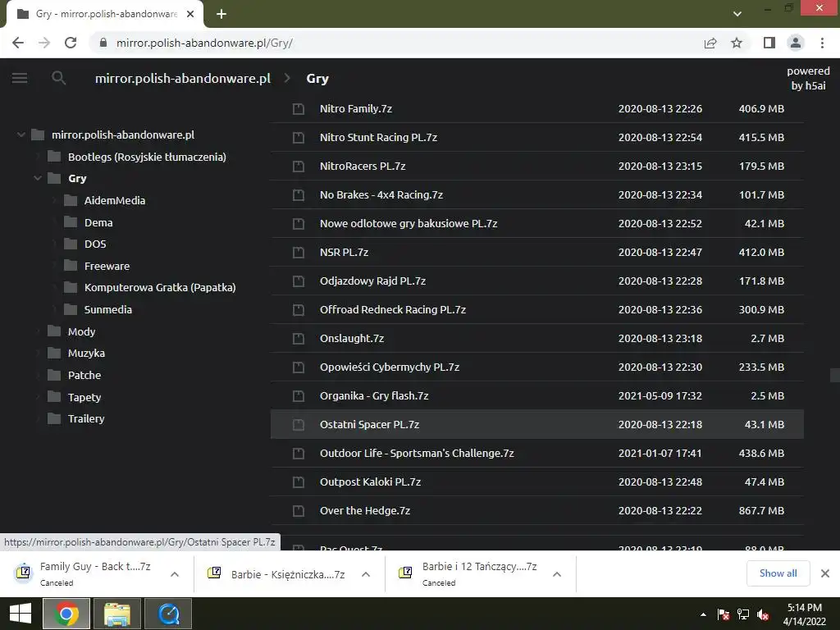This screenshot has height=630, width=840.
Task: Open the blue Q app in the taskbar
Action: [x=168, y=614]
